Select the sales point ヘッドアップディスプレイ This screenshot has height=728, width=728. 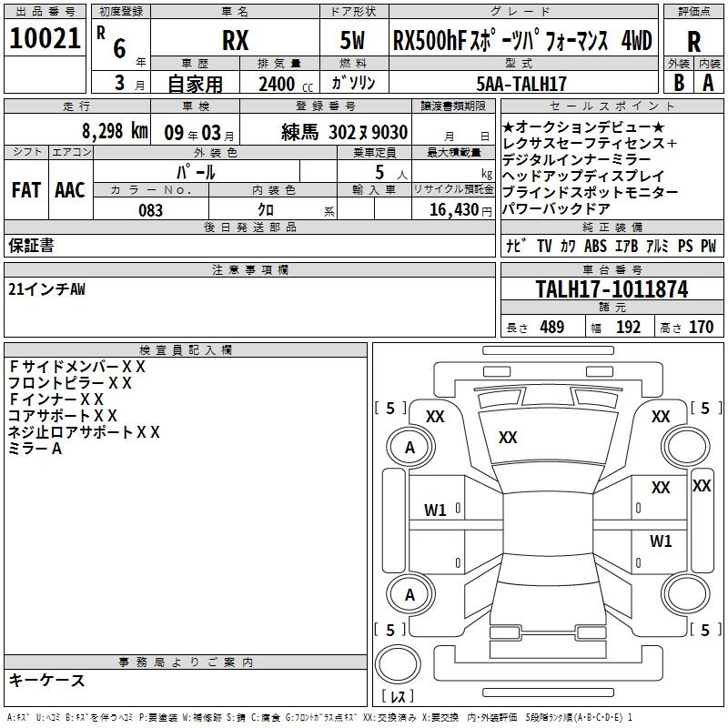point(583,176)
